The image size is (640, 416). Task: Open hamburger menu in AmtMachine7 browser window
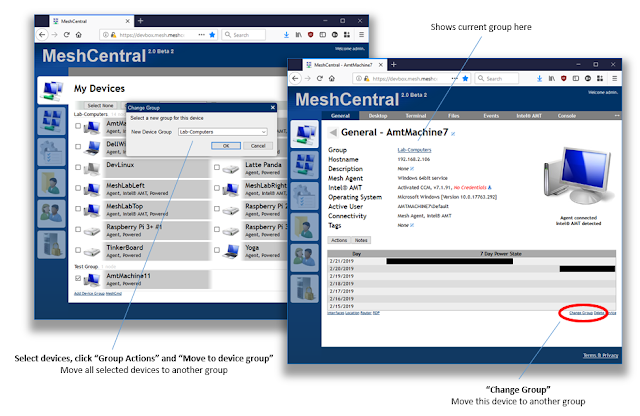tap(614, 78)
